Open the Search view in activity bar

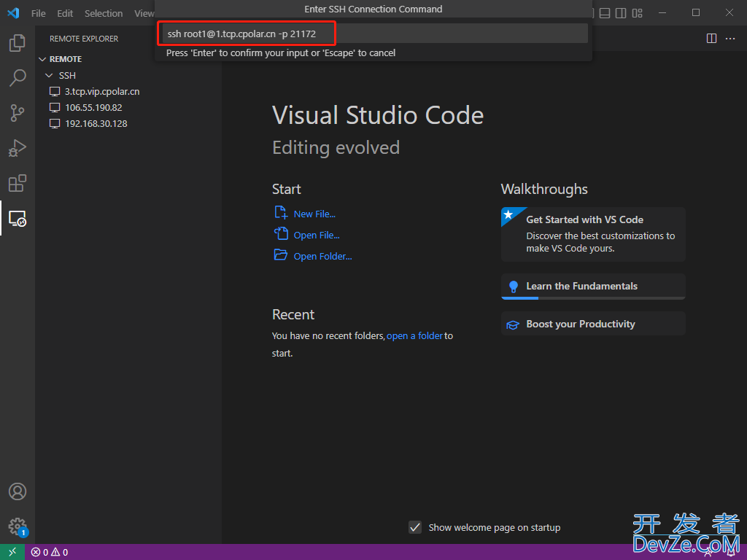pyautogui.click(x=18, y=77)
